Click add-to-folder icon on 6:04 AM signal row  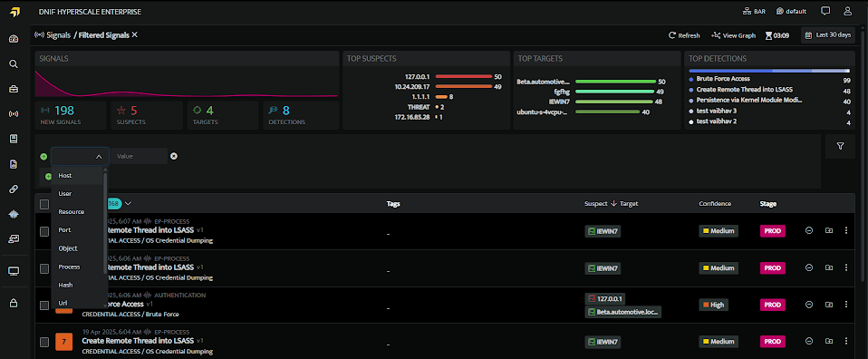click(829, 341)
